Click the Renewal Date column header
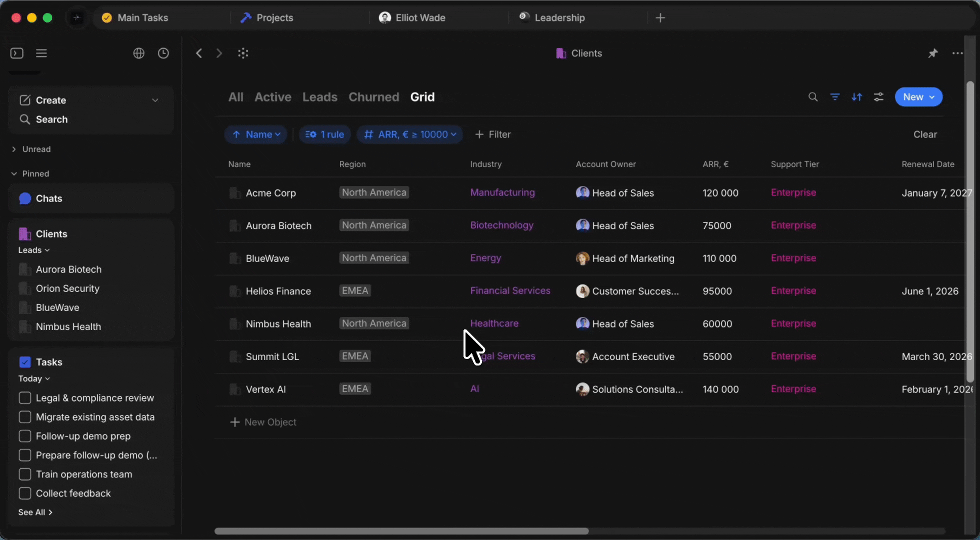The height and width of the screenshot is (540, 980). coord(928,164)
